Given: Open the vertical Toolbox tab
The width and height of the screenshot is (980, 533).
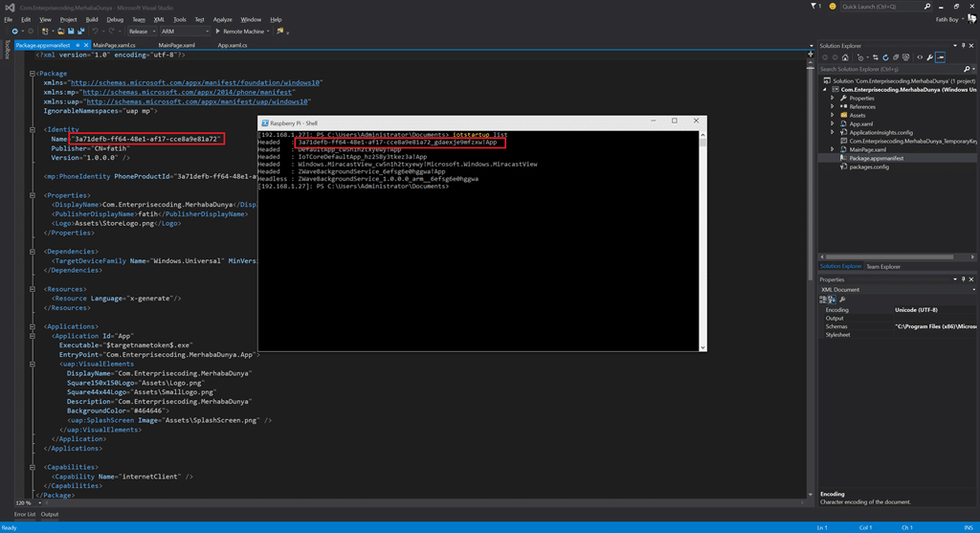Looking at the screenshot, I should [8, 50].
